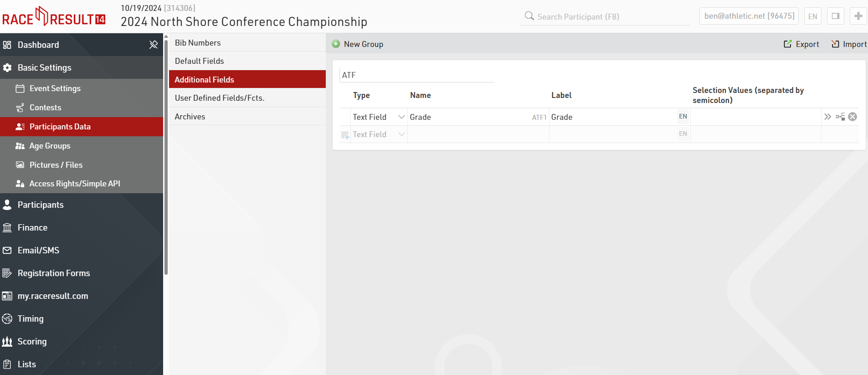The image size is (868, 375).
Task: Unpin the sidebar with the pin icon
Action: (x=154, y=45)
